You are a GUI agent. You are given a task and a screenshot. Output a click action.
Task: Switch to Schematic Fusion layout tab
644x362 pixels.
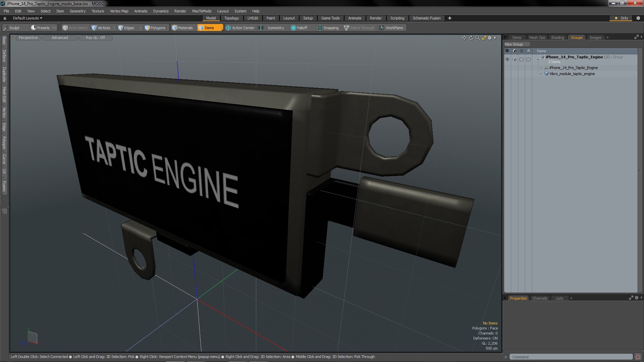coord(427,18)
